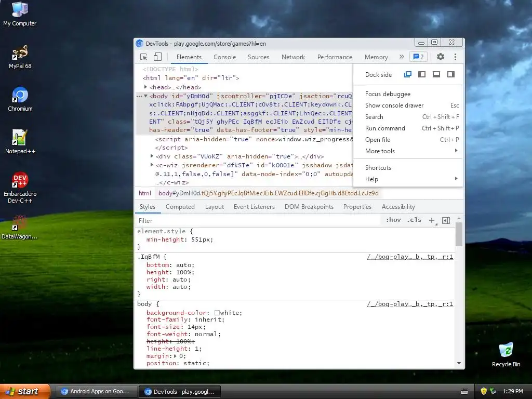532x399 pixels.
Task: Select Open file menu entry
Action: [x=408, y=140]
